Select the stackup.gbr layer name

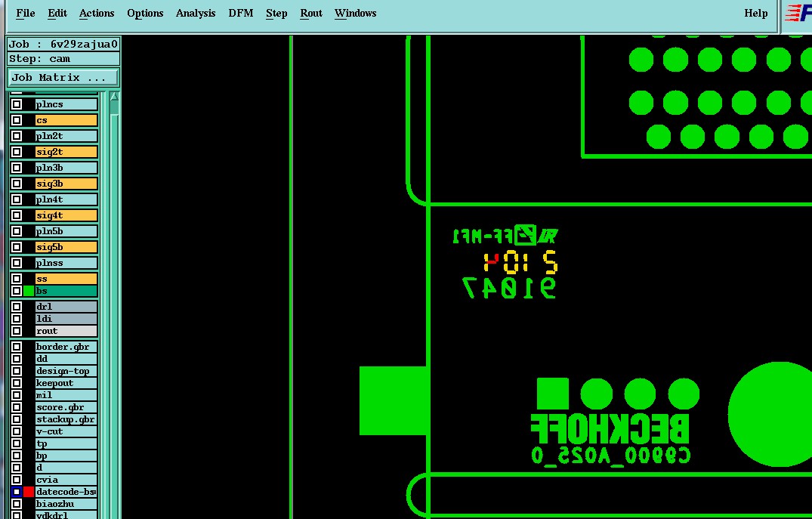point(66,419)
